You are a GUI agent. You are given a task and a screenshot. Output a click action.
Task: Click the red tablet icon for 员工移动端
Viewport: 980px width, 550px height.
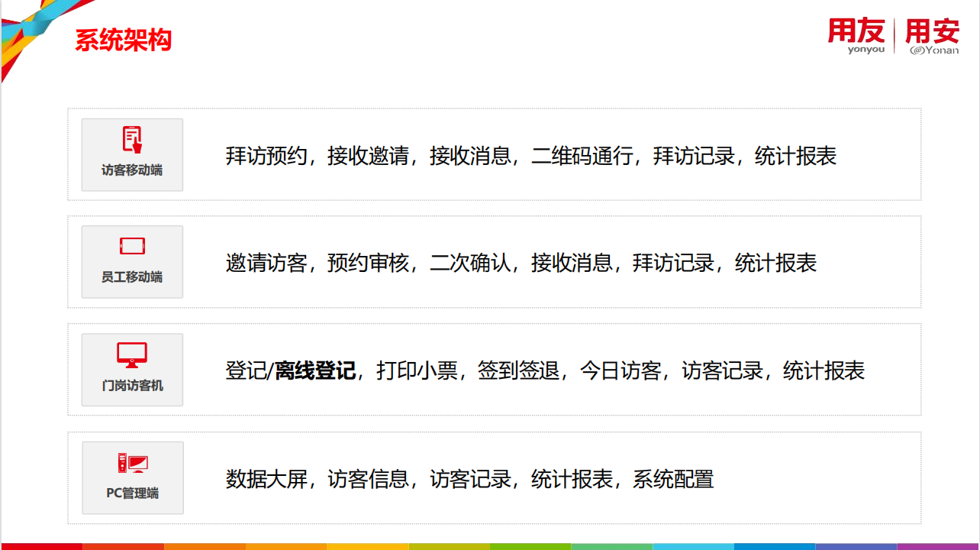point(132,246)
